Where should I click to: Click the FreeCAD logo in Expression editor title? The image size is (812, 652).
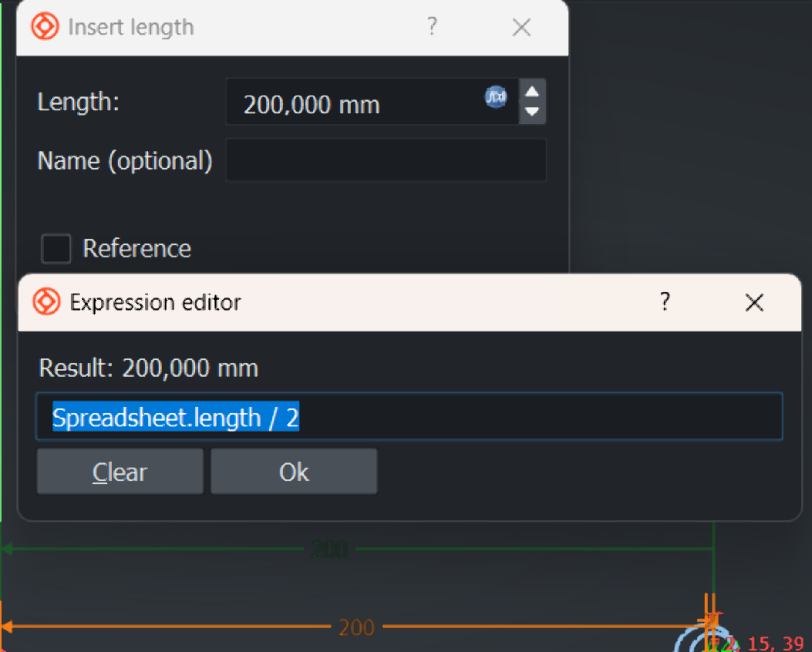(x=47, y=302)
